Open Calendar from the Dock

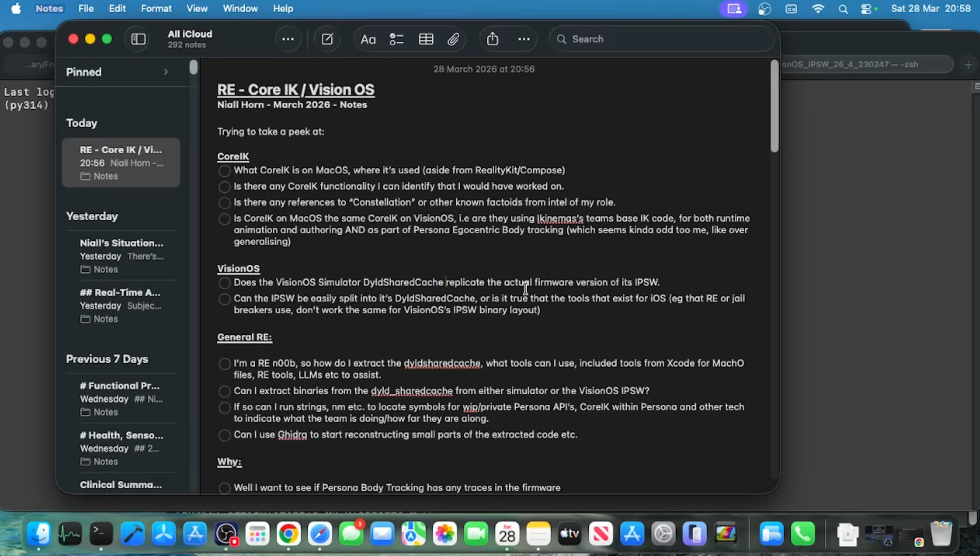point(507,533)
